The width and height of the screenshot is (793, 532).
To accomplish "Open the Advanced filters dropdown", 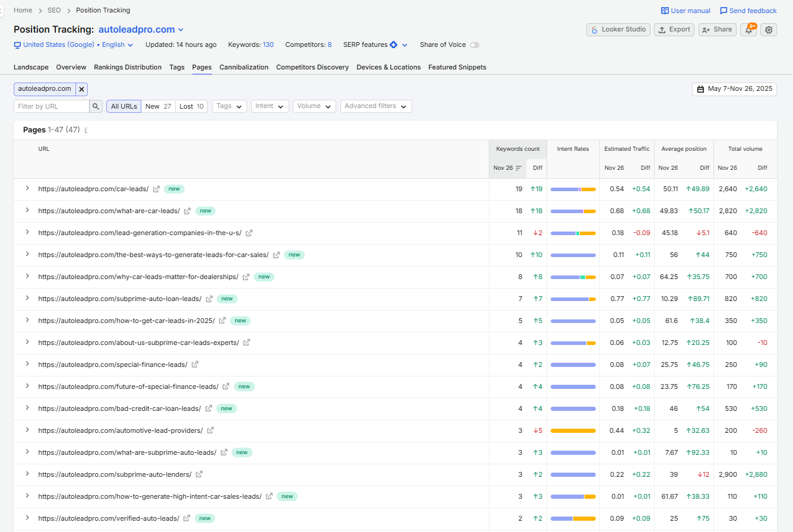I will tap(376, 106).
